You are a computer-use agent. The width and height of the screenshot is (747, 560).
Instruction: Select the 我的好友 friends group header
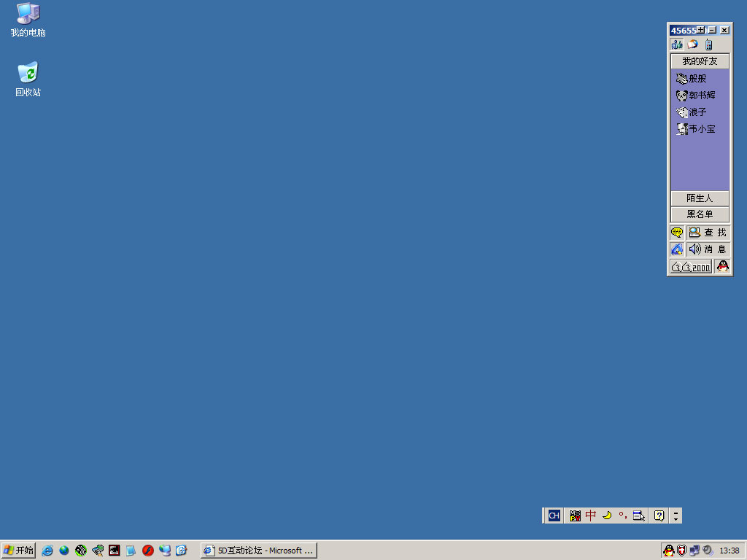pyautogui.click(x=700, y=61)
